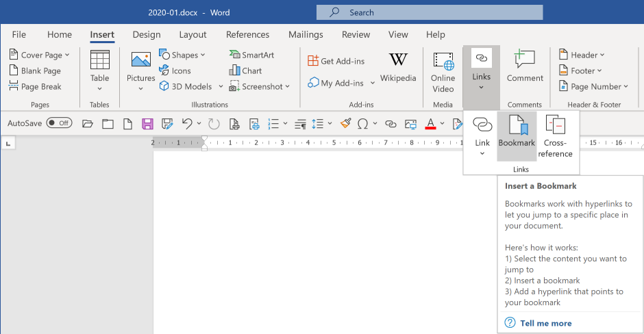Click the Bookmark button
Viewport: 644px width, 334px height.
(x=517, y=136)
